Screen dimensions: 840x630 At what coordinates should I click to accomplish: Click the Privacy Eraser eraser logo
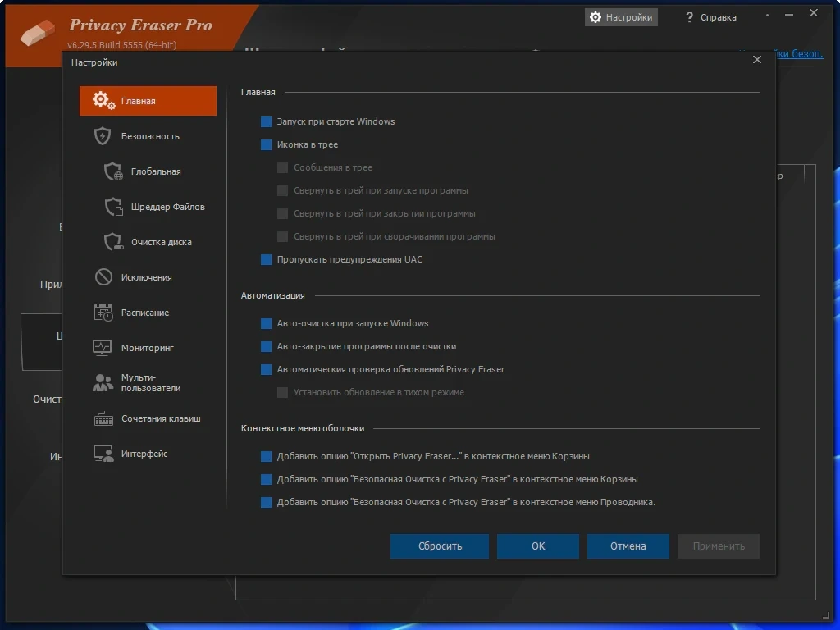tap(37, 33)
